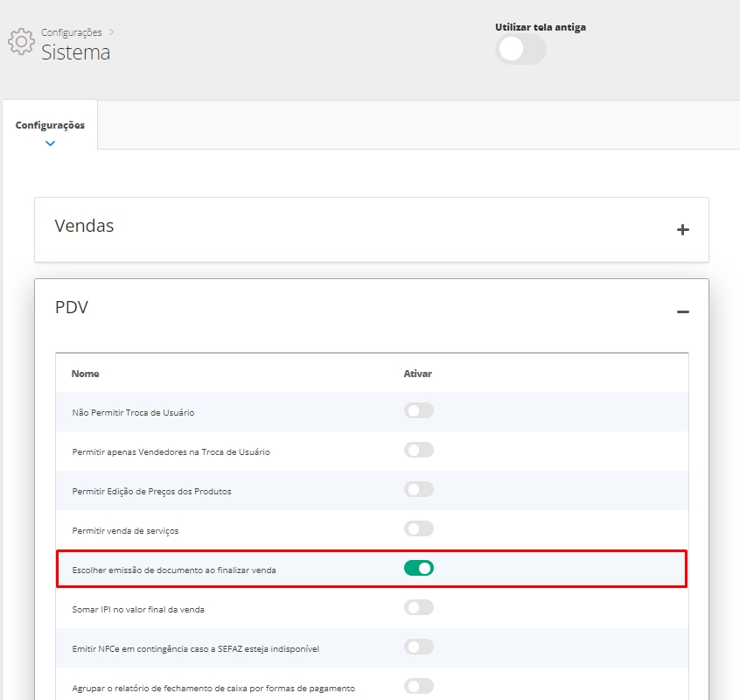Click the PDV section title
The width and height of the screenshot is (740, 700).
click(x=72, y=307)
